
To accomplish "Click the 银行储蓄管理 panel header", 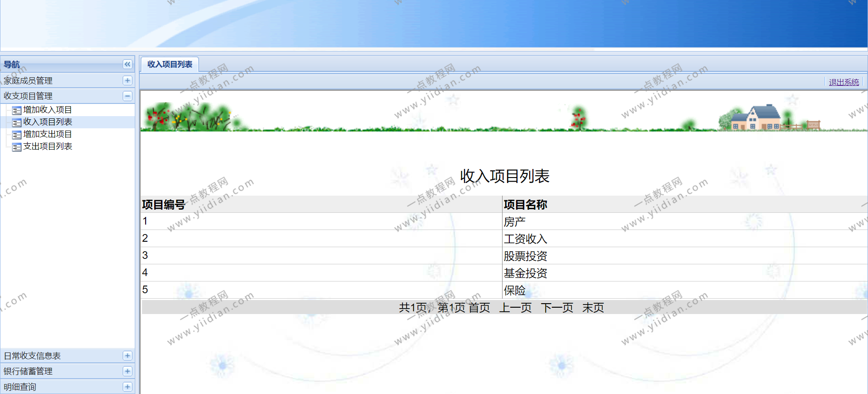I will click(x=67, y=371).
